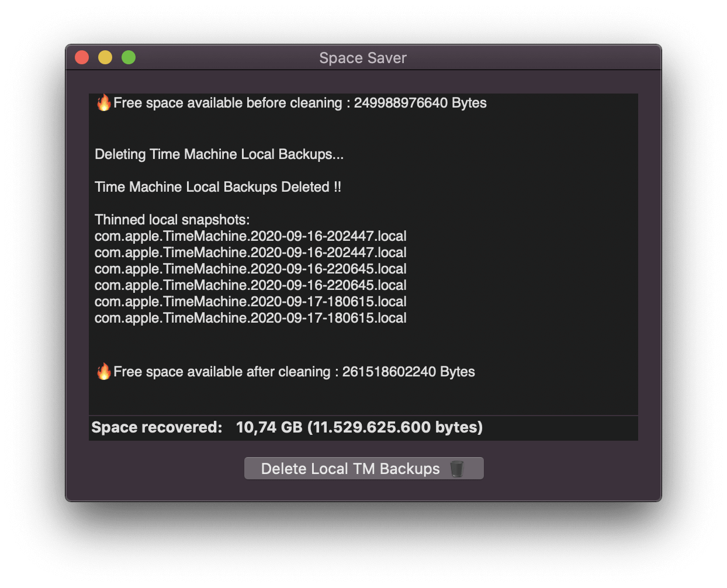
Task: Click the 261518602240 Bytes free space value
Action: [x=408, y=372]
